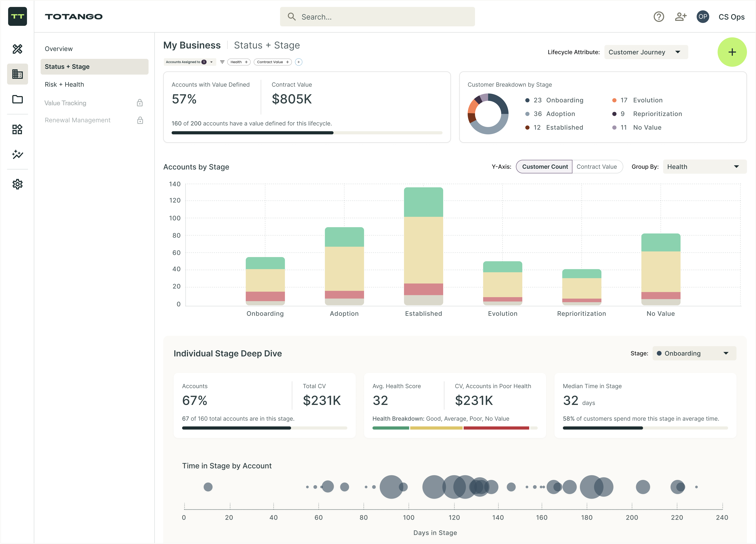Open the Stage Onboarding dropdown
Screen dimensions: 756x544
coord(694,353)
